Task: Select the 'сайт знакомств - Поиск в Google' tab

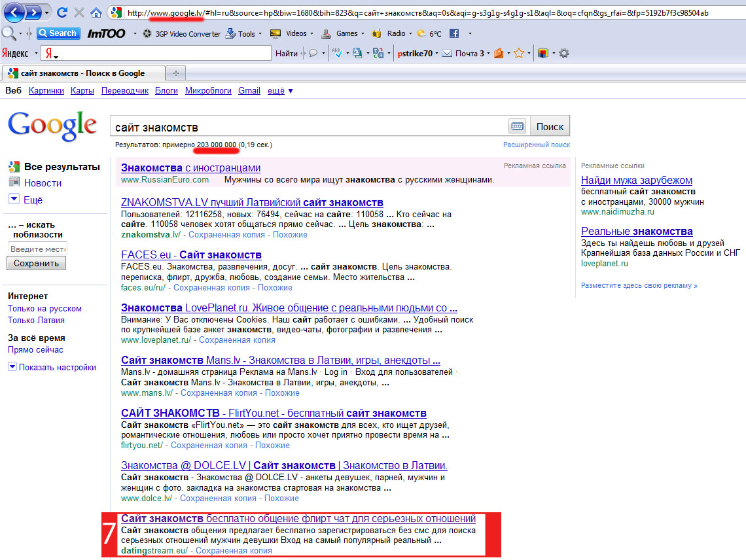Action: pos(83,73)
